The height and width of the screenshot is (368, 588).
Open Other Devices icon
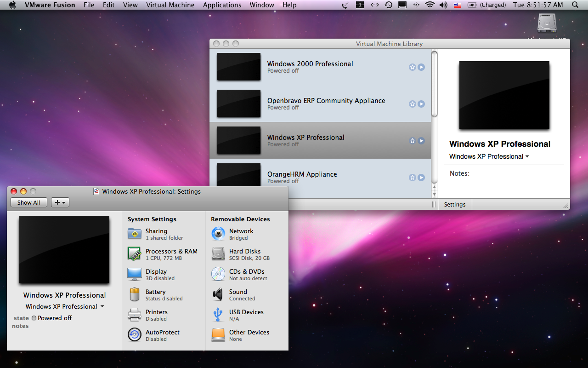point(218,335)
